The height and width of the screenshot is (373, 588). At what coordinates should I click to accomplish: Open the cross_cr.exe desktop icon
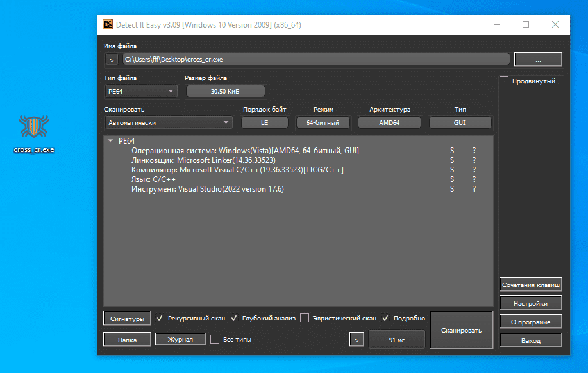[34, 129]
